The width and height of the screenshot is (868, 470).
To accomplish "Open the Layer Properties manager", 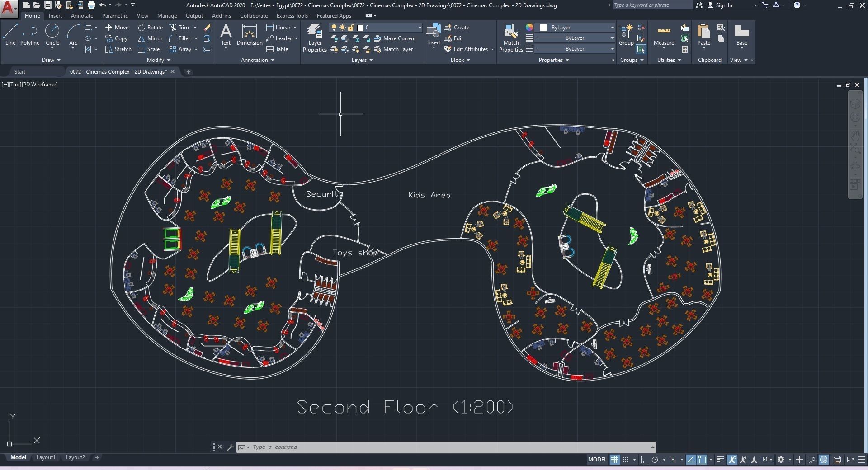I will click(315, 38).
